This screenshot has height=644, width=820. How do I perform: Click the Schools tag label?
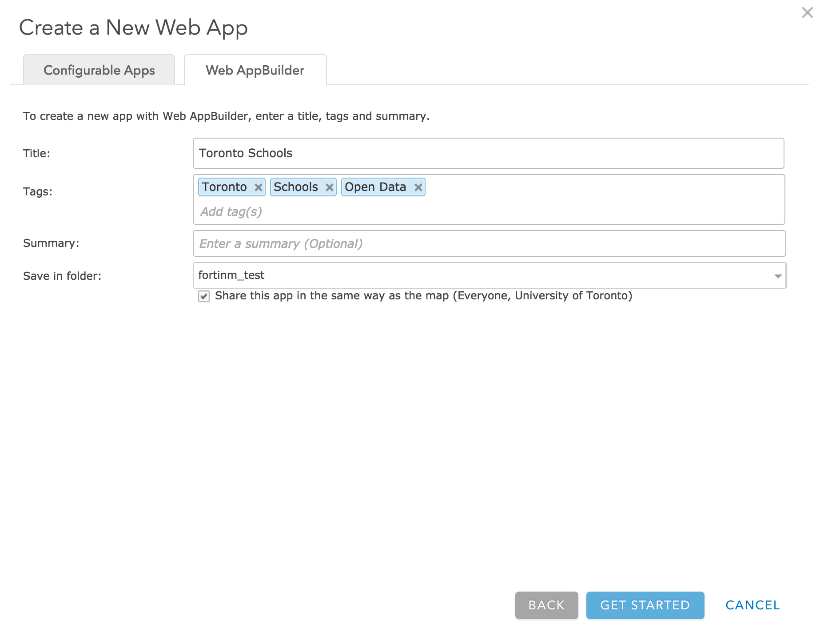coord(296,187)
